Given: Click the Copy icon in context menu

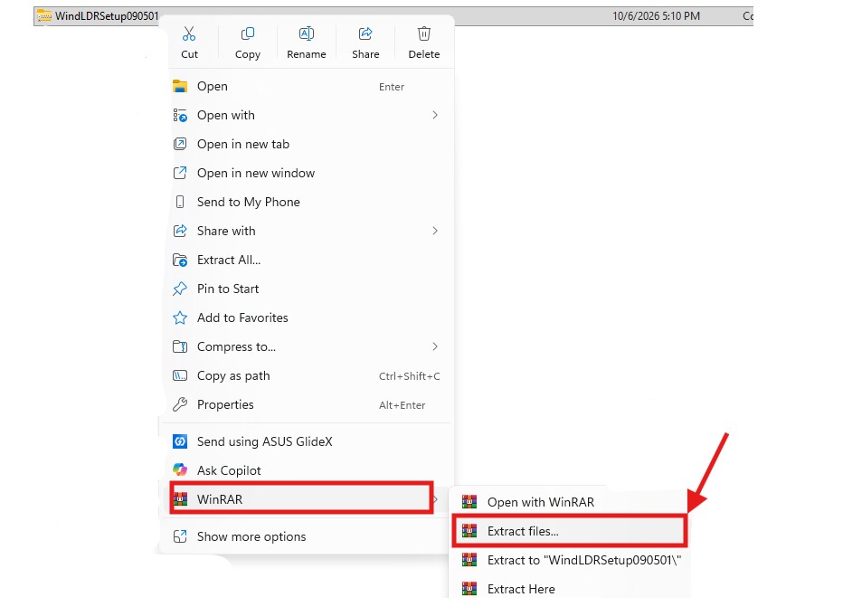Looking at the screenshot, I should point(247,33).
